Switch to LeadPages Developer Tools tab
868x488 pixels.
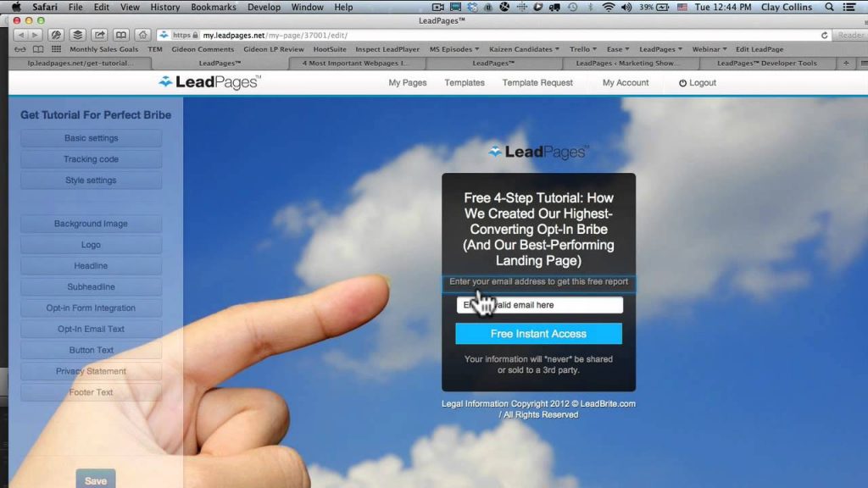tap(766, 63)
